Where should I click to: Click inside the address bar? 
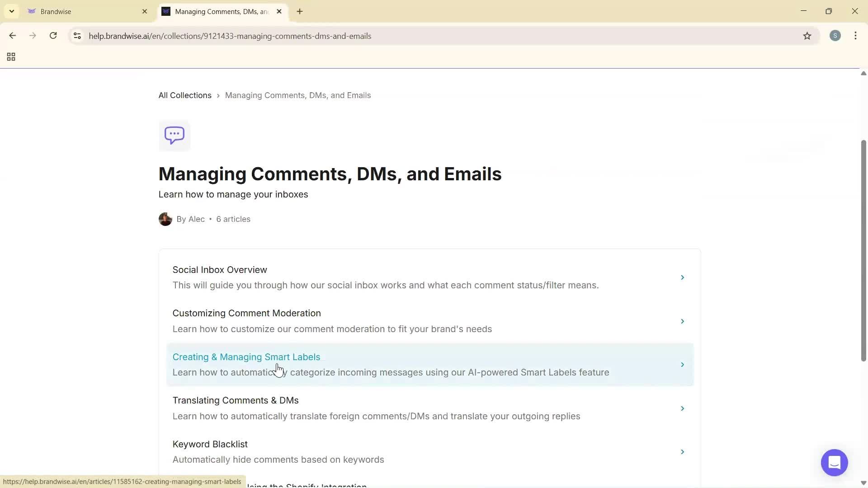(x=316, y=36)
